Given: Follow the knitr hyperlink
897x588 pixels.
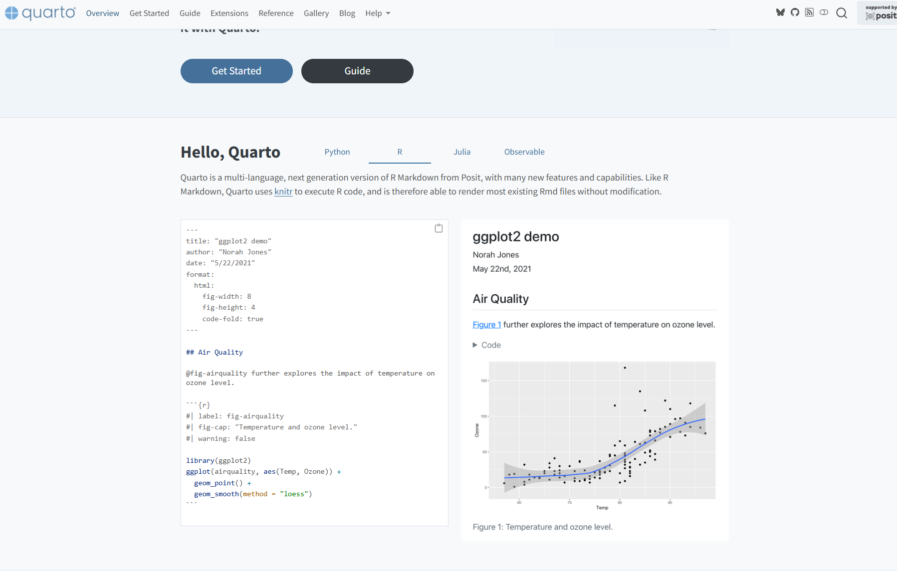Looking at the screenshot, I should (x=283, y=192).
